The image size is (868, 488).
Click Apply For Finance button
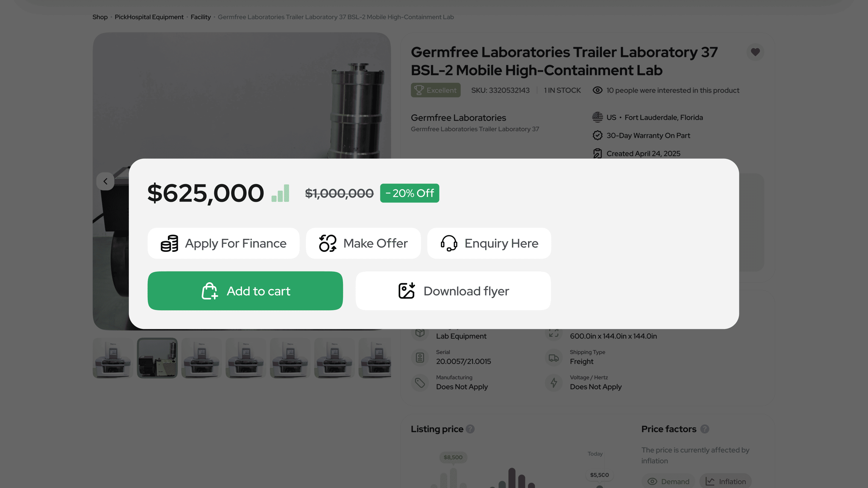pos(223,243)
